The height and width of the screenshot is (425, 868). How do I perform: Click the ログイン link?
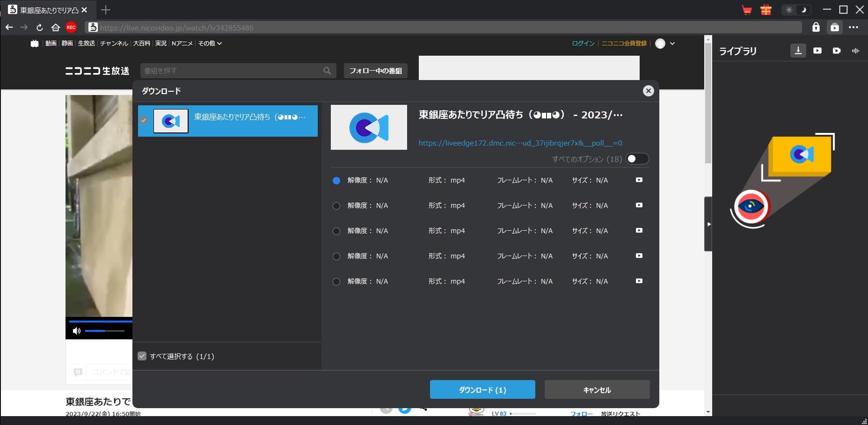pyautogui.click(x=583, y=44)
